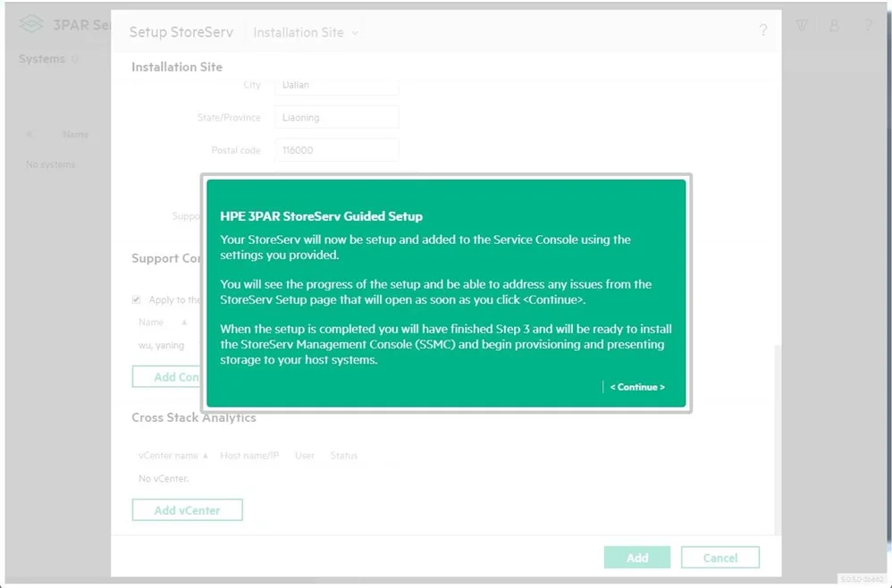This screenshot has width=892, height=588.
Task: Click the City field containing Dalian
Action: [x=336, y=85]
